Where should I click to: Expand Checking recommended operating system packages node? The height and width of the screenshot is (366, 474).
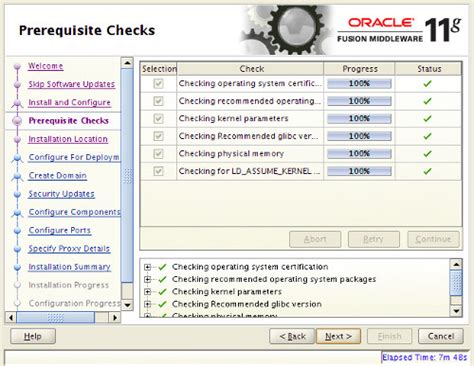pyautogui.click(x=147, y=279)
